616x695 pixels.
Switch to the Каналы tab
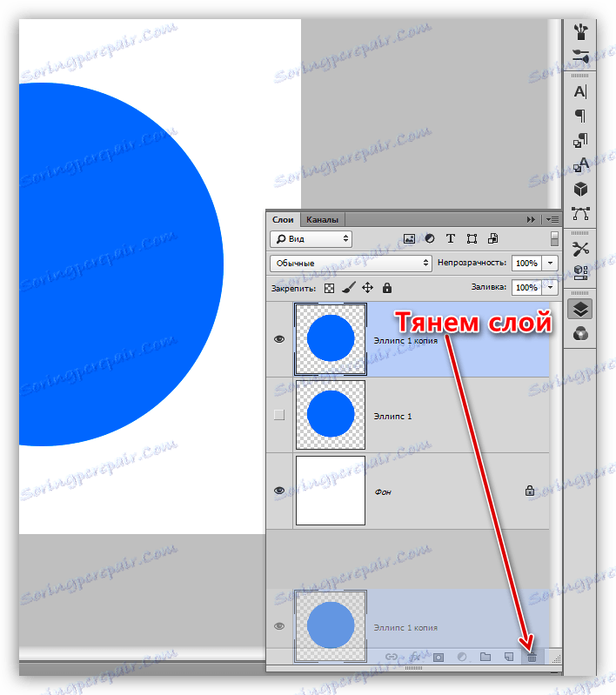coord(323,219)
